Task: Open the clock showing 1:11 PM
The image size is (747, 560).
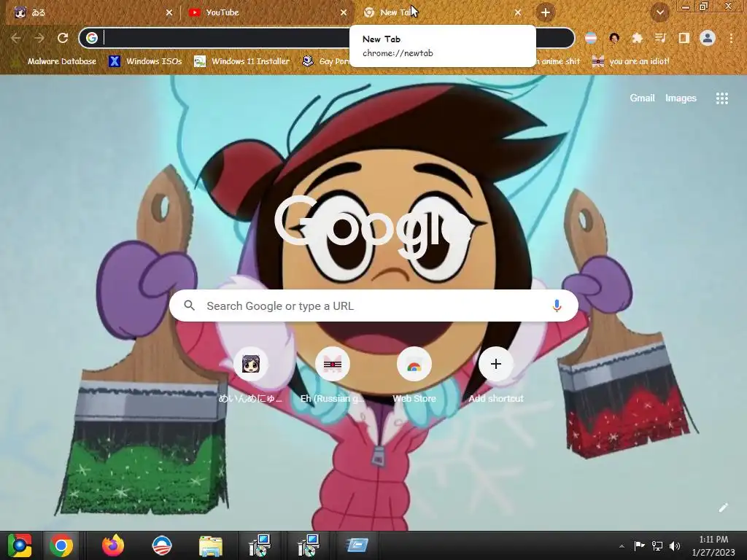Action: point(713,545)
